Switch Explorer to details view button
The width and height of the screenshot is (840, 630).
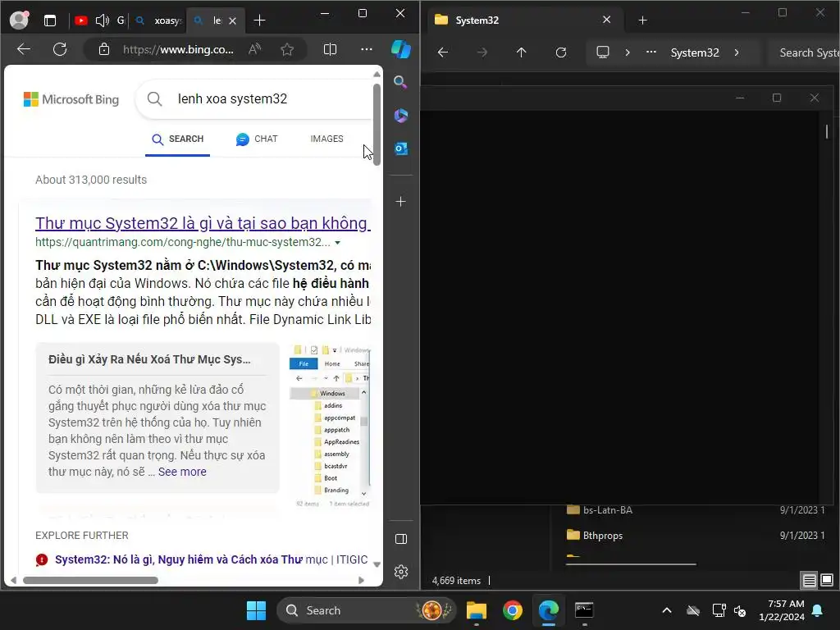(809, 580)
